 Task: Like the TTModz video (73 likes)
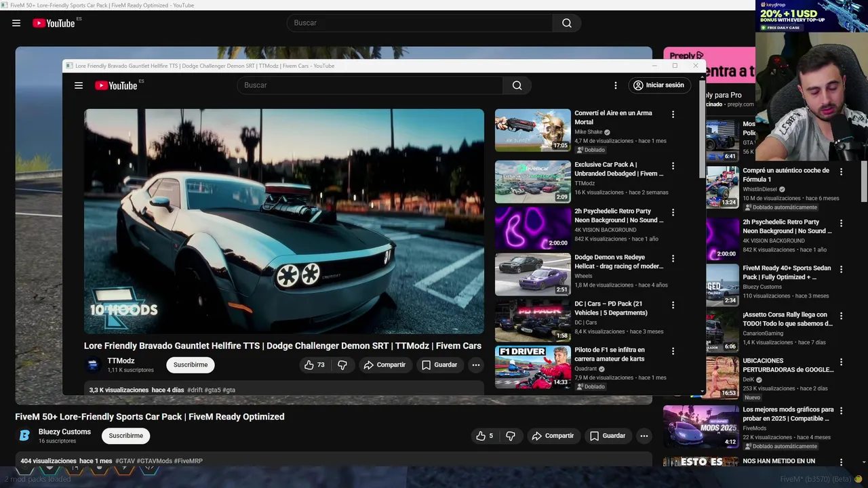click(x=315, y=365)
